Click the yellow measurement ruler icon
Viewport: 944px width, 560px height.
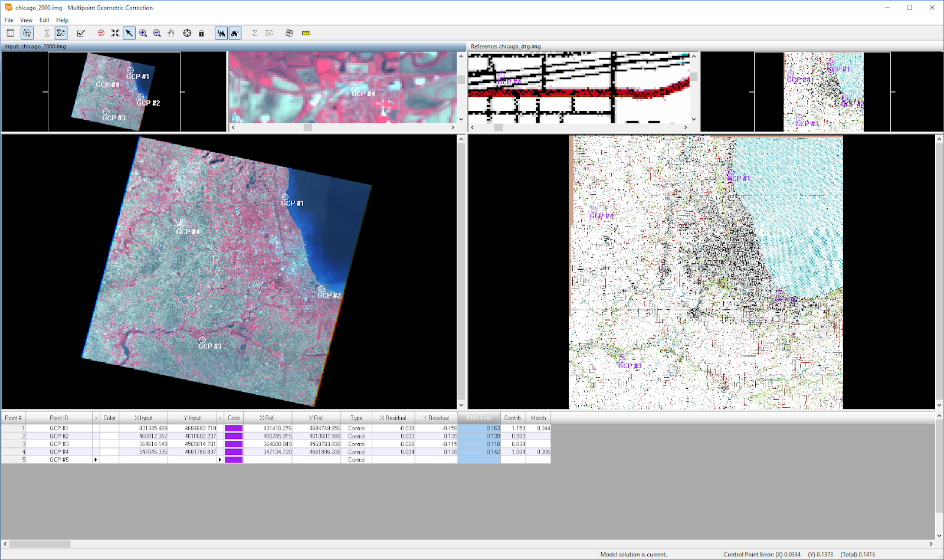(x=307, y=33)
